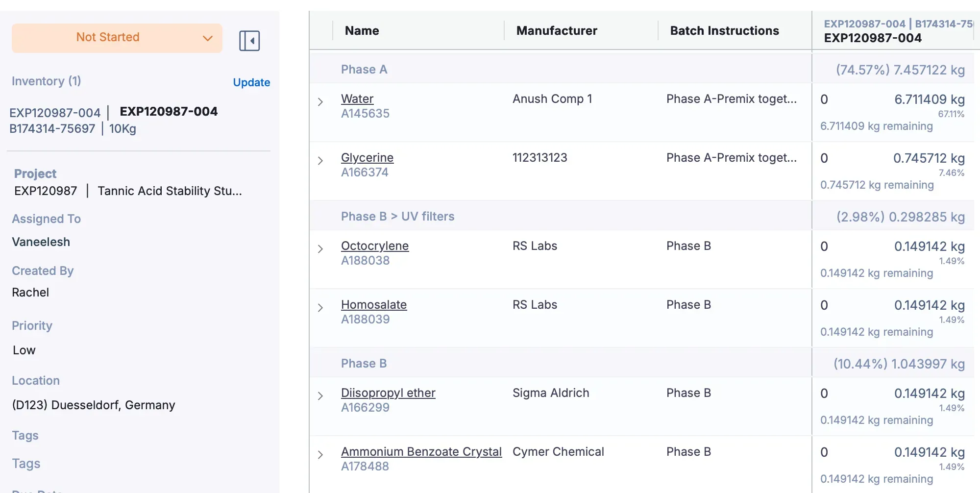Expand the Water ingredient row
Screen dimensions: 980x493
(320, 102)
